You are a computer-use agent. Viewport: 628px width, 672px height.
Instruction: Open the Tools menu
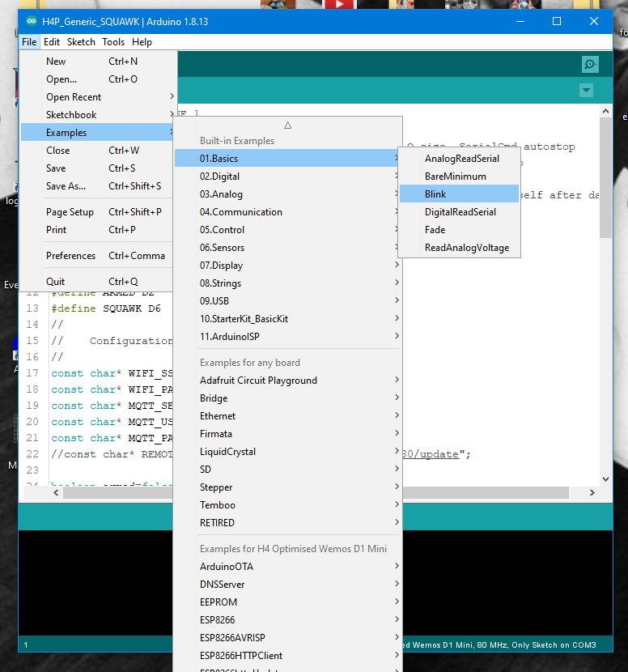coord(113,42)
